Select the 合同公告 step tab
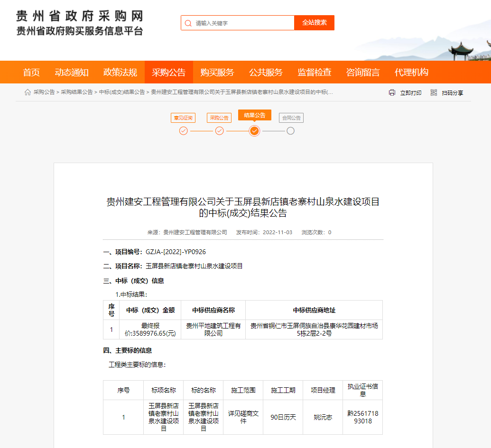The height and width of the screenshot is (448, 491). (x=291, y=118)
